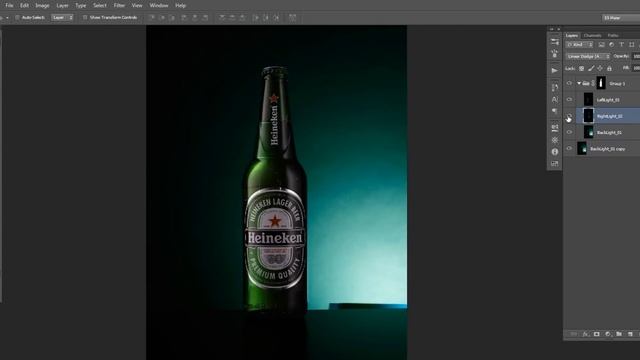
Task: Open the File menu
Action: pyautogui.click(x=9, y=6)
